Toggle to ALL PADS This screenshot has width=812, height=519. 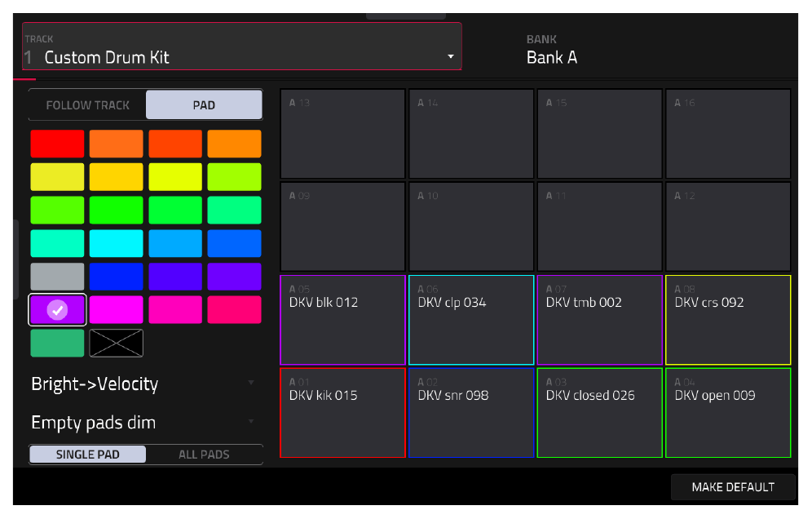point(204,455)
